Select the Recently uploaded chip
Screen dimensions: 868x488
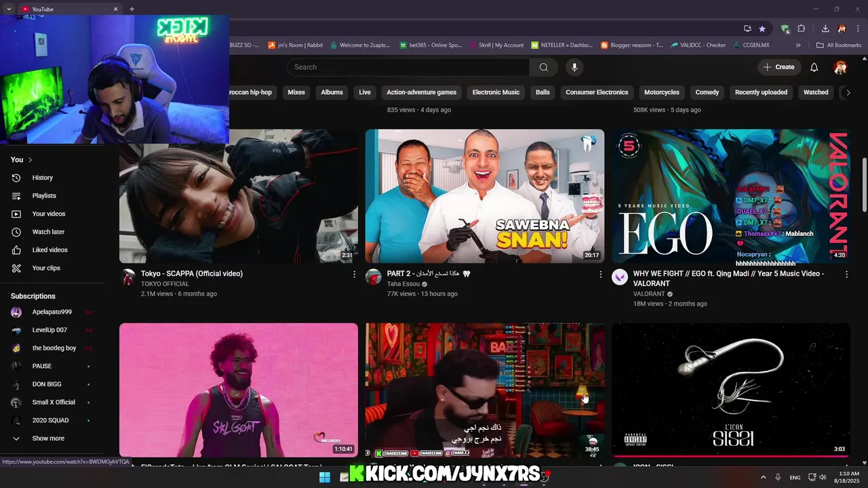pyautogui.click(x=761, y=92)
